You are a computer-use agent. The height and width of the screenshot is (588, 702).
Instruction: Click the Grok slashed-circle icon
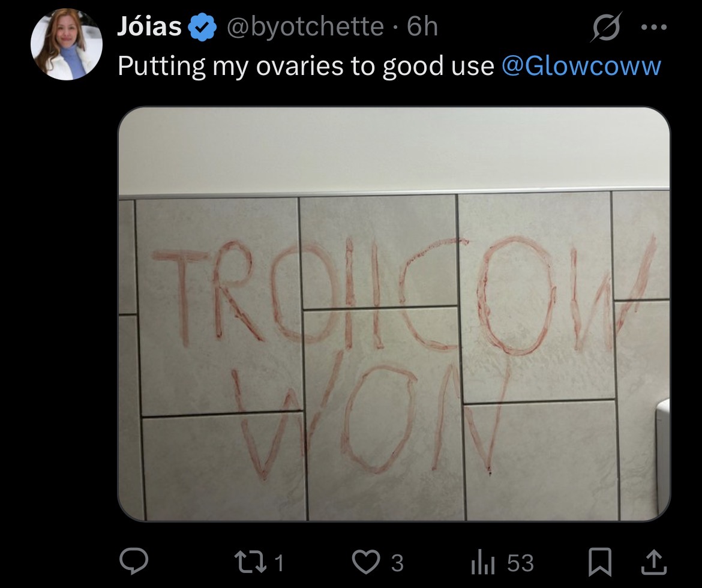click(606, 28)
